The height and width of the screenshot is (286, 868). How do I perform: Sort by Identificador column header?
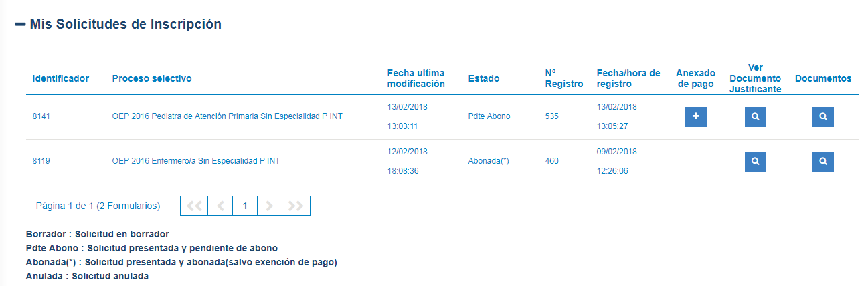coord(60,78)
